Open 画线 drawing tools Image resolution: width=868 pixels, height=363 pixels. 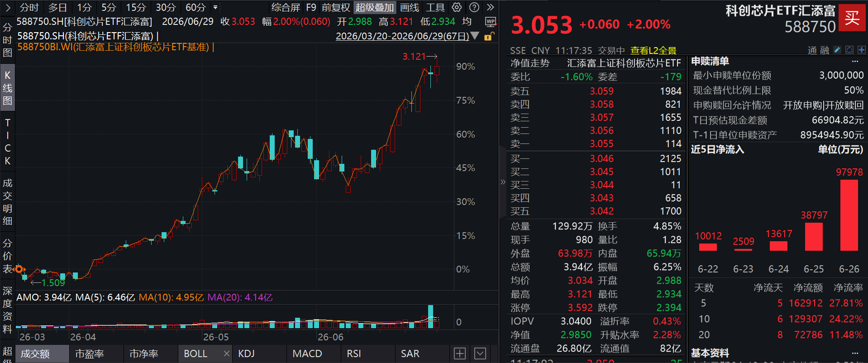pyautogui.click(x=410, y=7)
